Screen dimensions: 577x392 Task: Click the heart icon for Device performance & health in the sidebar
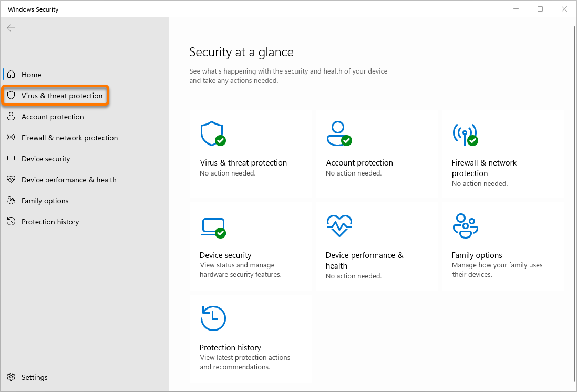pyautogui.click(x=11, y=180)
